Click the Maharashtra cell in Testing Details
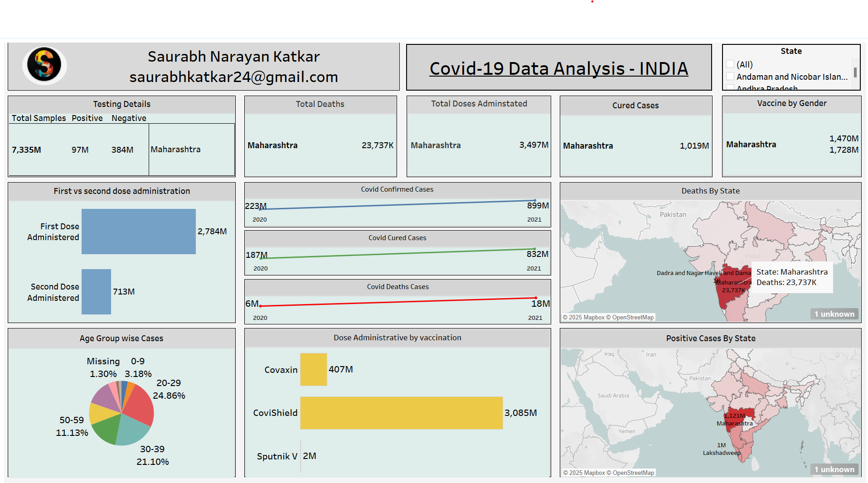The image size is (868, 483). (192, 150)
